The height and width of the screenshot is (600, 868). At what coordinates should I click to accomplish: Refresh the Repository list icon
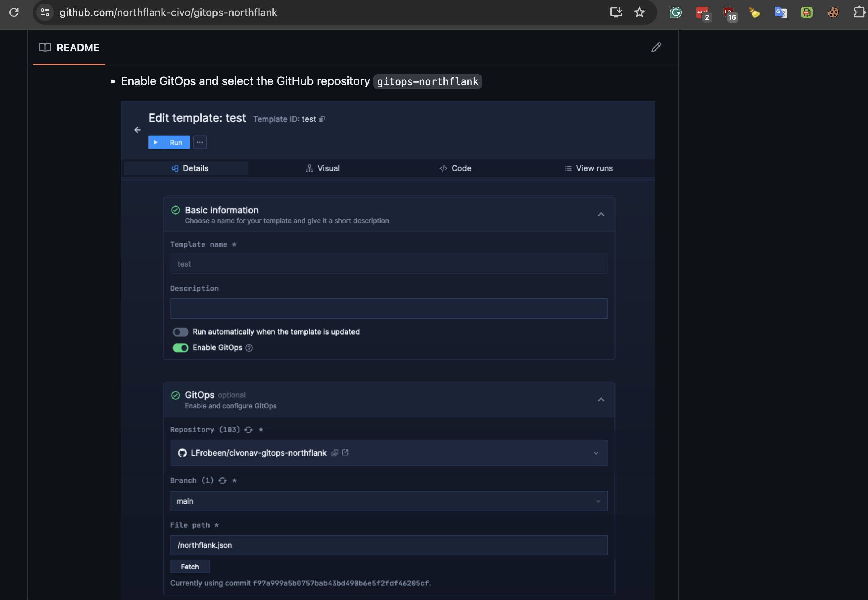pos(248,430)
